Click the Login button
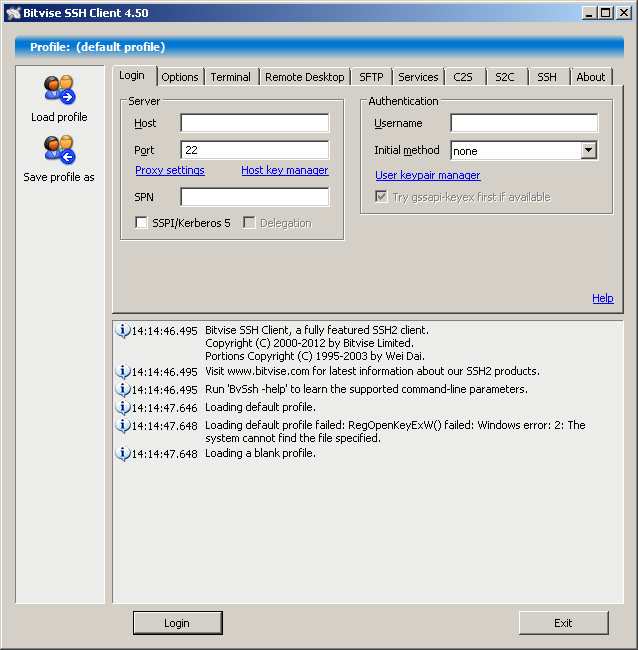Image resolution: width=638 pixels, height=650 pixels. pyautogui.click(x=177, y=623)
